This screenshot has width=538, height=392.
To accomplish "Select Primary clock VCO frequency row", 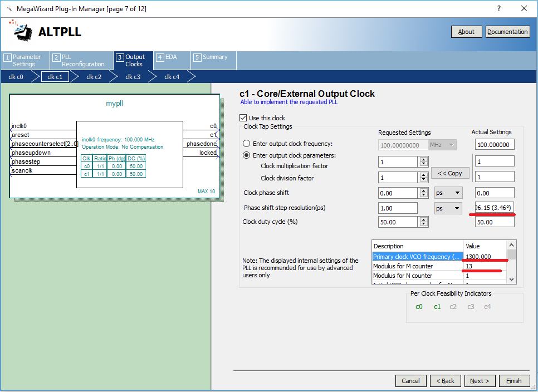I will 439,257.
